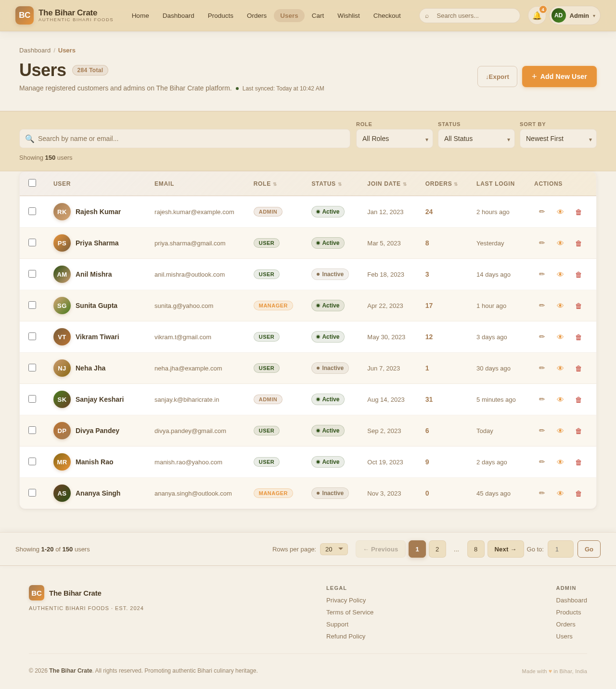The width and height of the screenshot is (616, 689).
Task: Edit Ananya Singh with pencil icon
Action: [542, 493]
